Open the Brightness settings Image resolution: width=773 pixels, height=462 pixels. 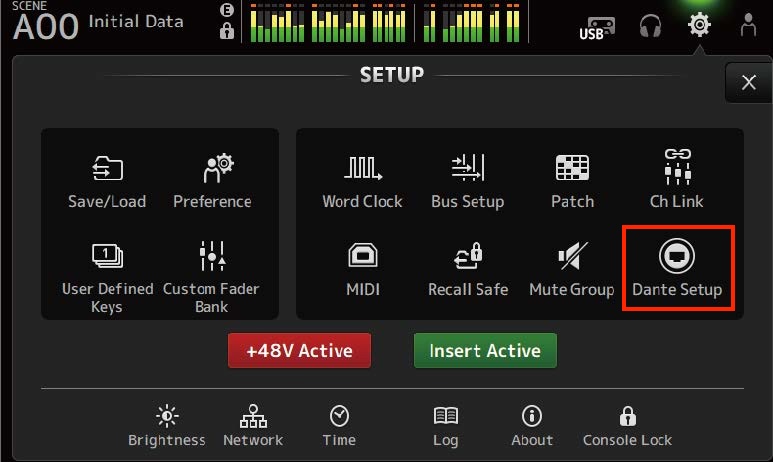coord(167,426)
